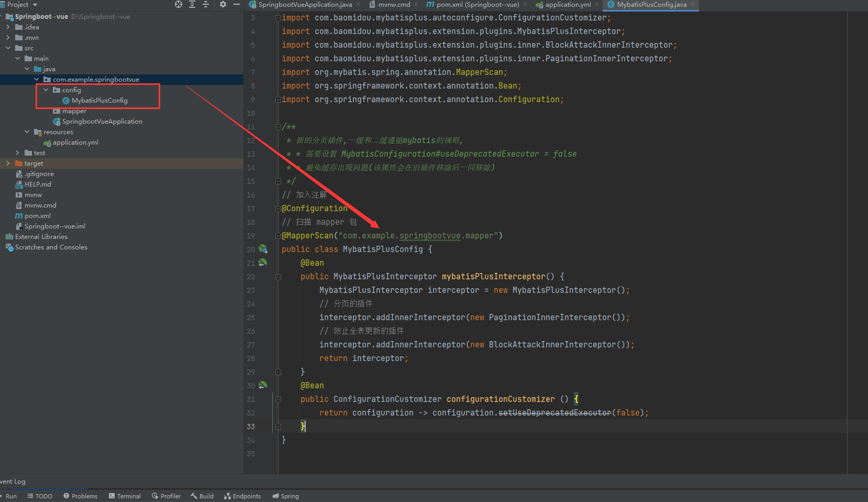Viewport: 868px width, 502px height.
Task: Select Springboot--vue project root node
Action: pyautogui.click(x=41, y=17)
